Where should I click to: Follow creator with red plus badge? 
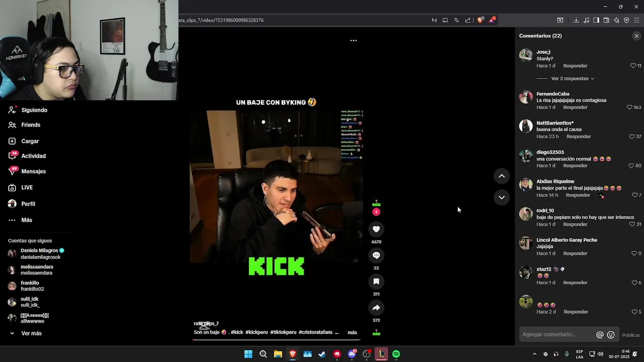click(x=376, y=212)
